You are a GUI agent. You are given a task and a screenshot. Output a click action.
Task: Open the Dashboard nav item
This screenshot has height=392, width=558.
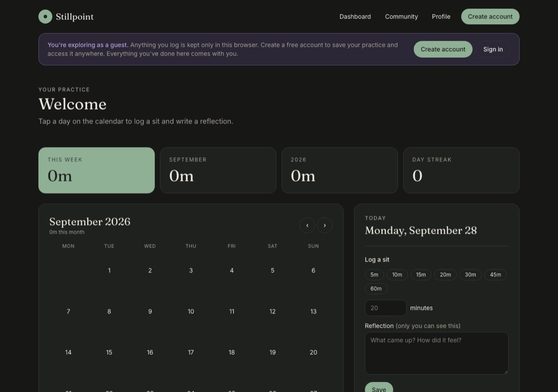click(x=355, y=16)
